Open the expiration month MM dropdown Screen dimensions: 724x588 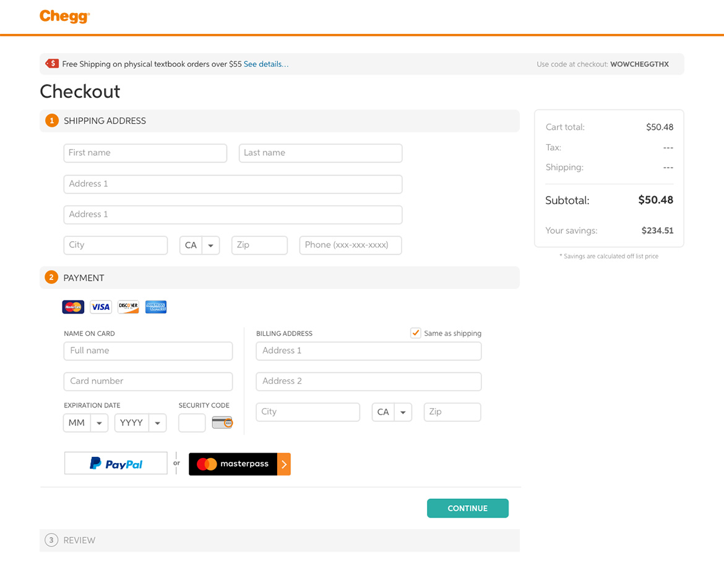pos(86,423)
